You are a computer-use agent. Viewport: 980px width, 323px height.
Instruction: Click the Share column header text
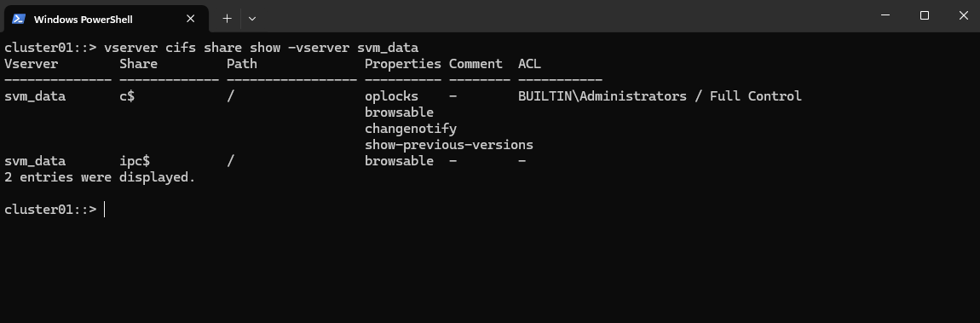(x=138, y=64)
